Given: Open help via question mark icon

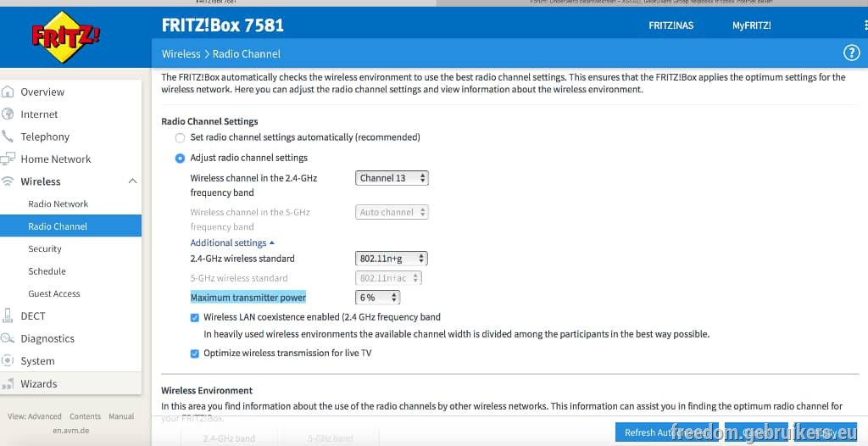Looking at the screenshot, I should (x=851, y=53).
